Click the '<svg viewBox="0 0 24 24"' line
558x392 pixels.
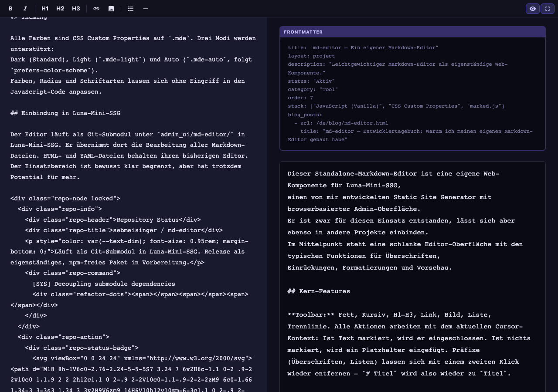pos(142,358)
